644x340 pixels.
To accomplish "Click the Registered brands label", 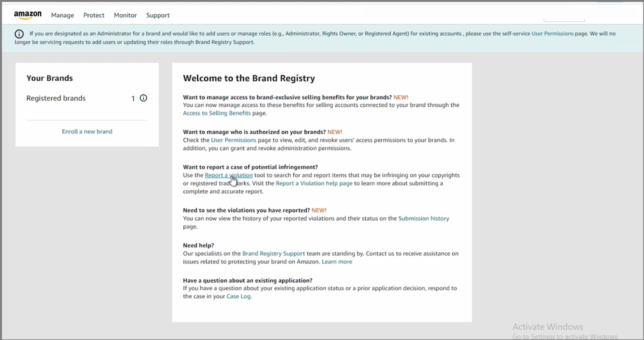I will tap(56, 98).
